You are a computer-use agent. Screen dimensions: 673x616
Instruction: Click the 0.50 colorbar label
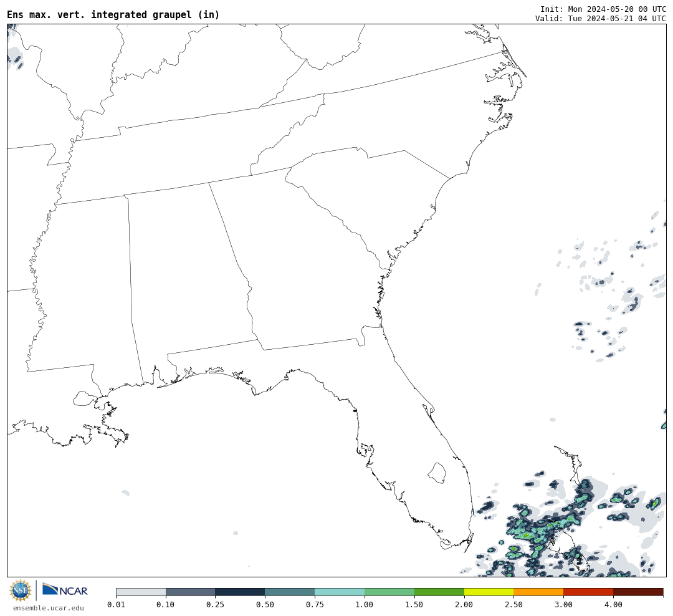tap(265, 605)
